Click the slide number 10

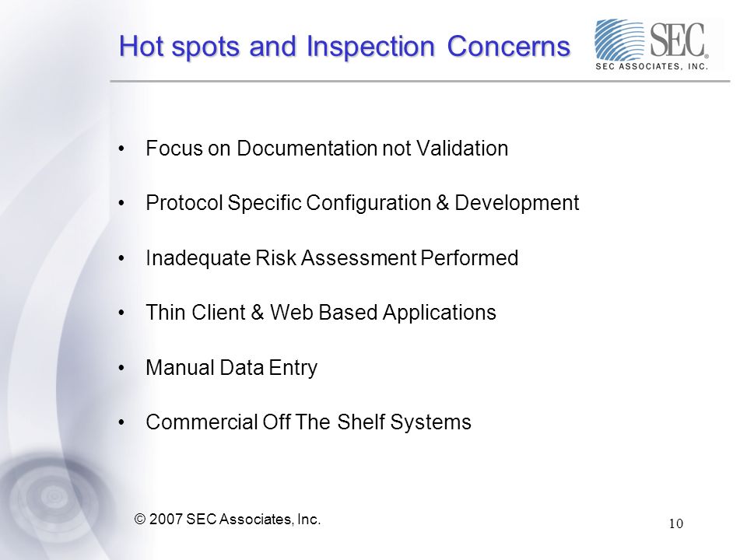pos(676,523)
